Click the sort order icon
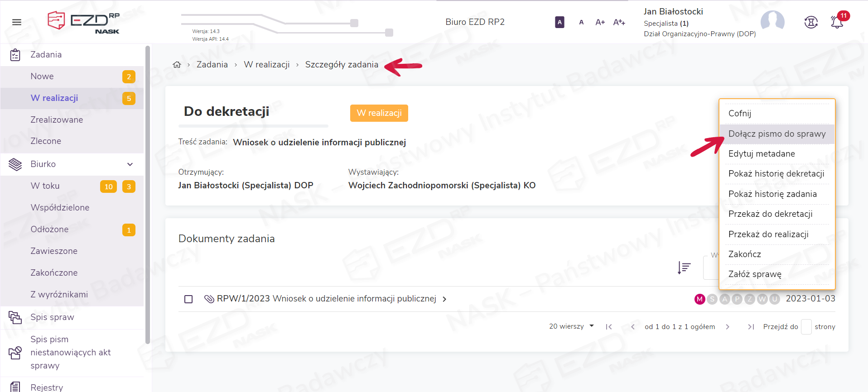Image resolution: width=868 pixels, height=392 pixels. (684, 268)
